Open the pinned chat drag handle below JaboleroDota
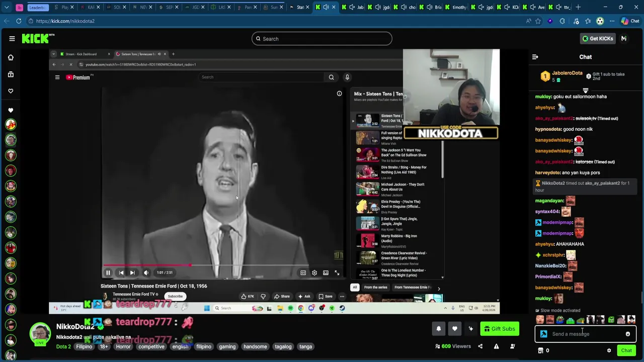644x362 pixels. (x=585, y=91)
